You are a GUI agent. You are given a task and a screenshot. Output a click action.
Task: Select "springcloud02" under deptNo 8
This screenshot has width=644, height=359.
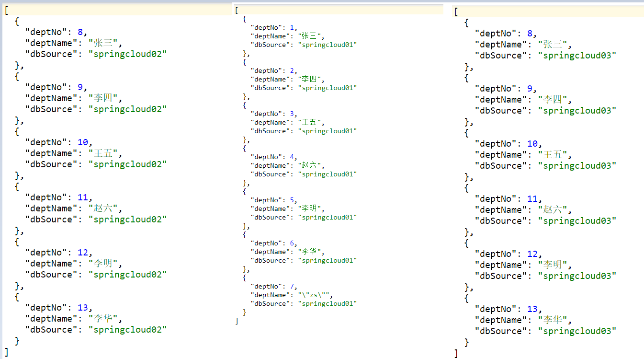127,54
